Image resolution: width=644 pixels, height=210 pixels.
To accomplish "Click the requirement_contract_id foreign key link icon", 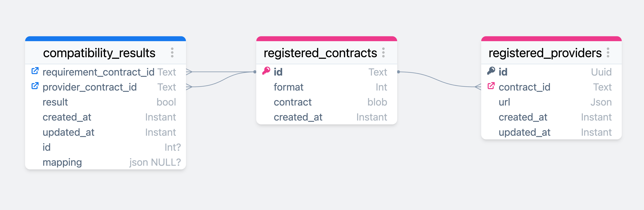I will 35,71.
